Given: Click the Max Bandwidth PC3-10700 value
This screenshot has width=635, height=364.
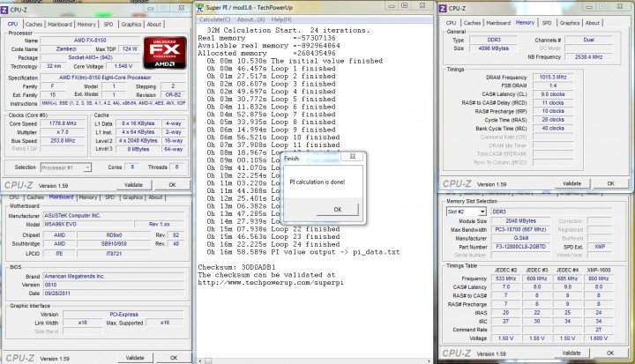Looking at the screenshot, I should click(x=520, y=229).
